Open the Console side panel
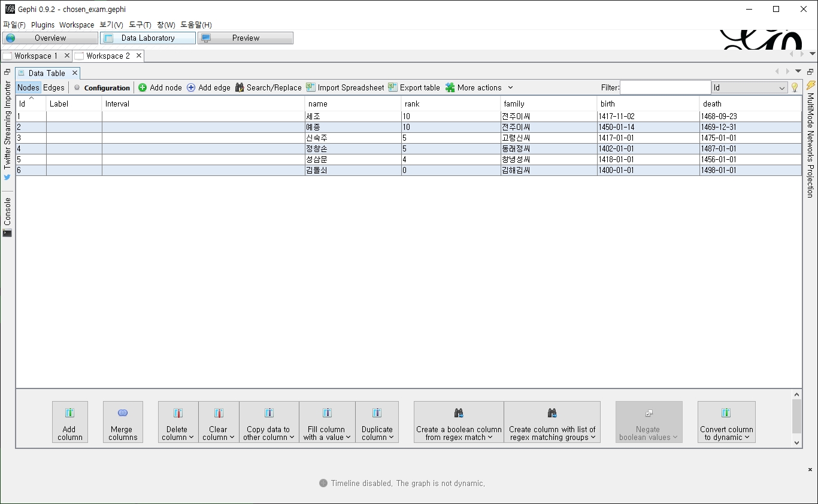The width and height of the screenshot is (818, 504). click(7, 217)
